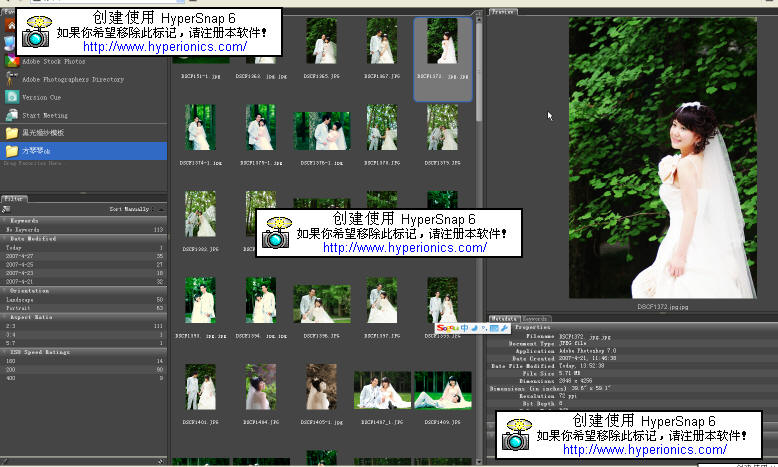Toggle Sogou Chinese/English mode 中
Viewport: 778px width, 467px height.
464,328
